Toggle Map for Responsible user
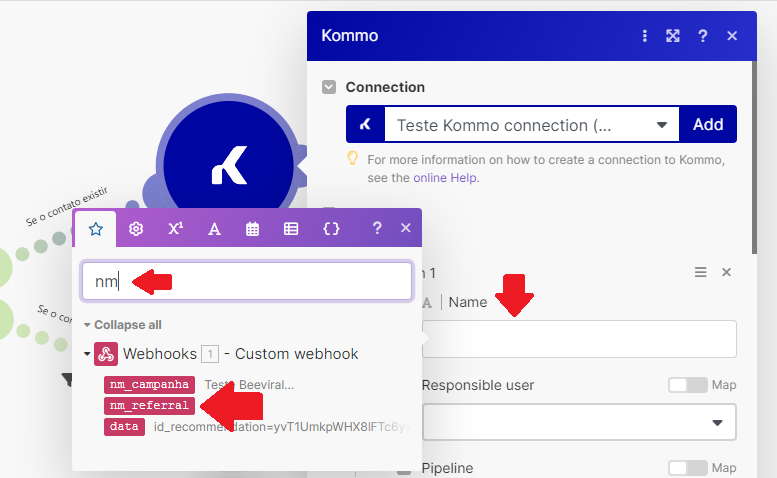The image size is (777, 478). (687, 385)
